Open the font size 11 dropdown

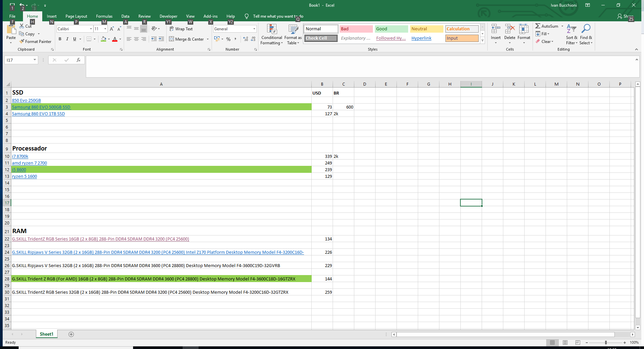point(105,29)
